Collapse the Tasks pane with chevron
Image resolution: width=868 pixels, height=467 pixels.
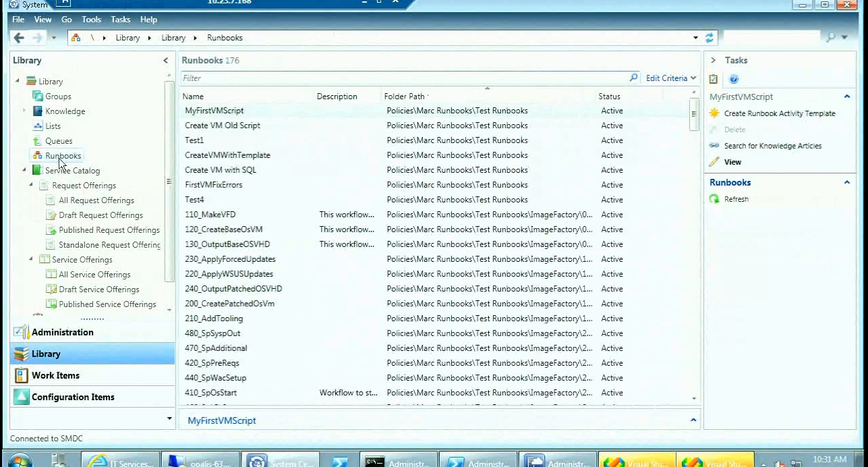pyautogui.click(x=714, y=61)
